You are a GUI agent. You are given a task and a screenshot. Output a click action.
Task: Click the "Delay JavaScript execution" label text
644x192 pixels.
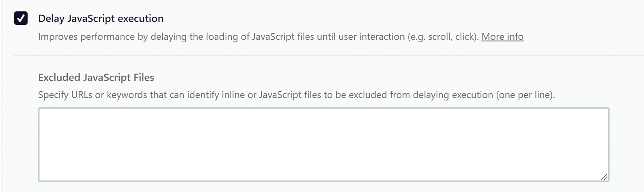click(x=101, y=18)
